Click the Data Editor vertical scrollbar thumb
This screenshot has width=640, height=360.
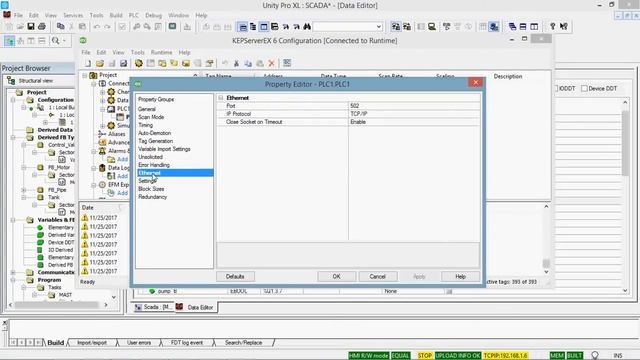(625, 143)
